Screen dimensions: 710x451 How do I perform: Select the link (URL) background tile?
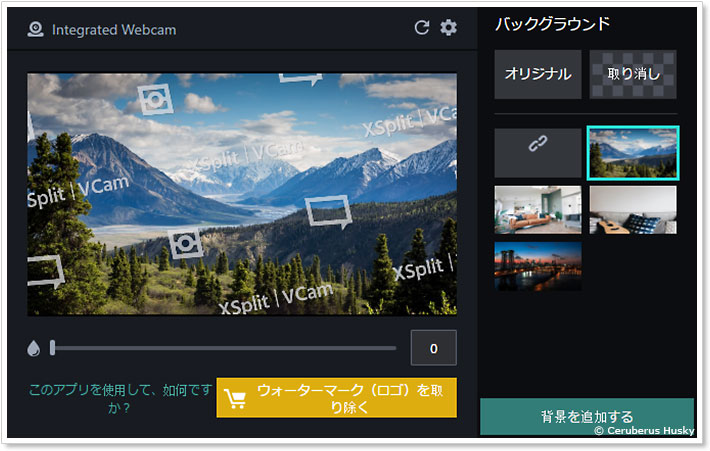tap(537, 153)
